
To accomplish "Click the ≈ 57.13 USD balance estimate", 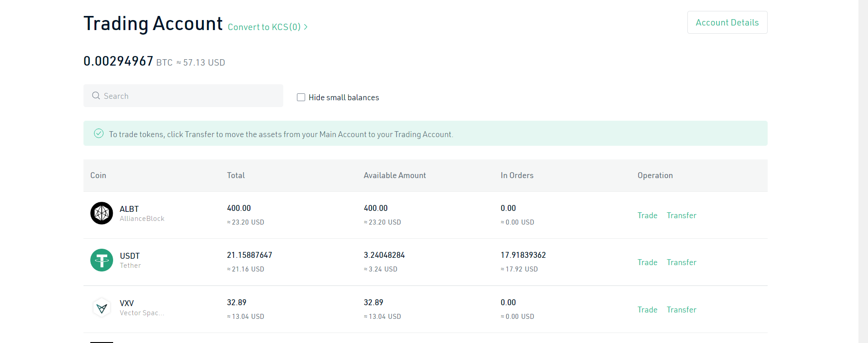I will point(201,62).
